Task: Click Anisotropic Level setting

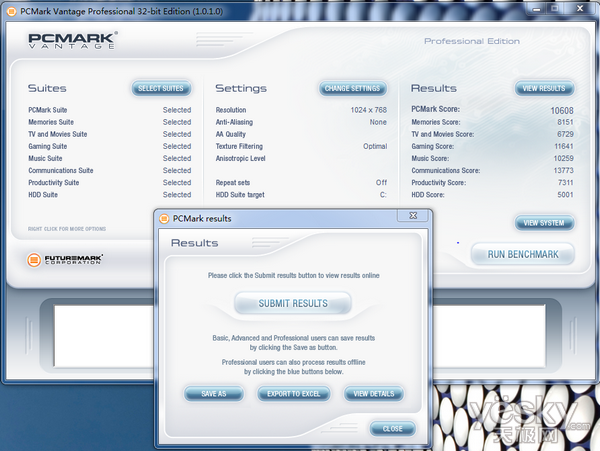Action: [240, 158]
